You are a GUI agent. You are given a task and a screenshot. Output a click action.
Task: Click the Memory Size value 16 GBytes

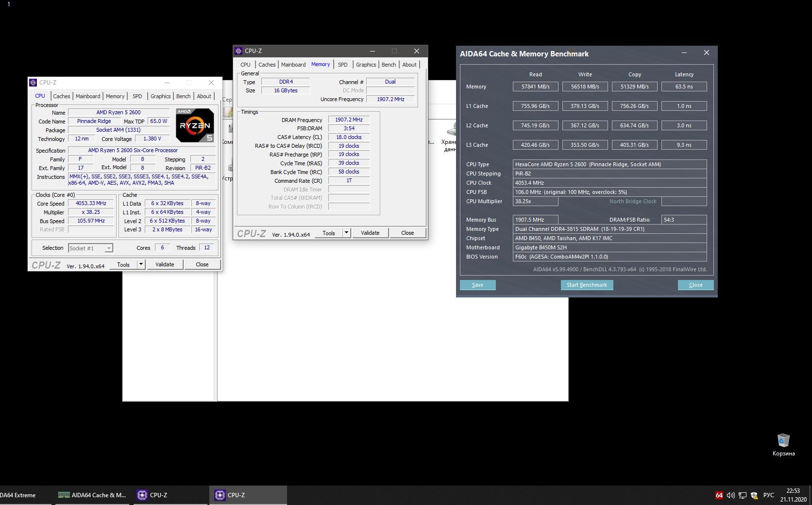coord(286,90)
